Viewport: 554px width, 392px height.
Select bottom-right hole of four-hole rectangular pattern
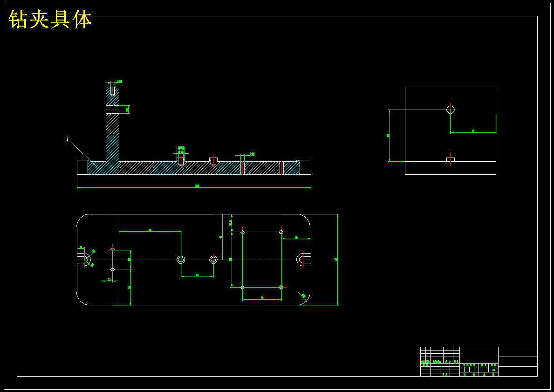click(x=281, y=287)
